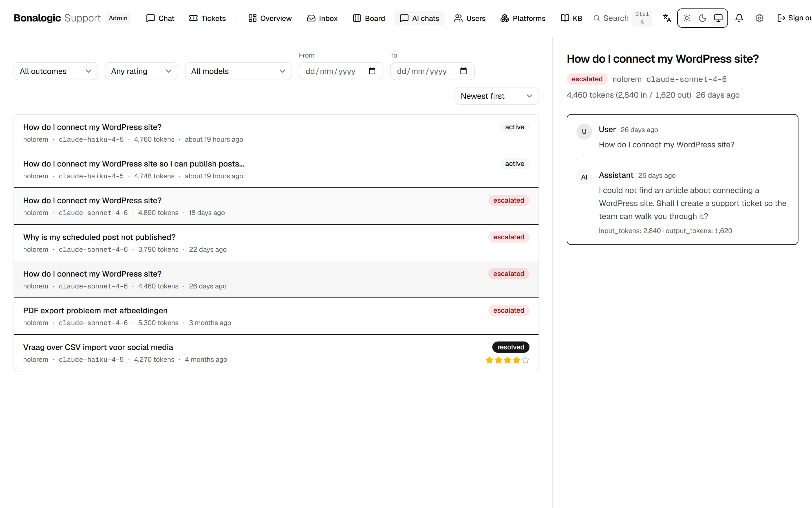
Task: Open the Board view
Action: pos(369,18)
